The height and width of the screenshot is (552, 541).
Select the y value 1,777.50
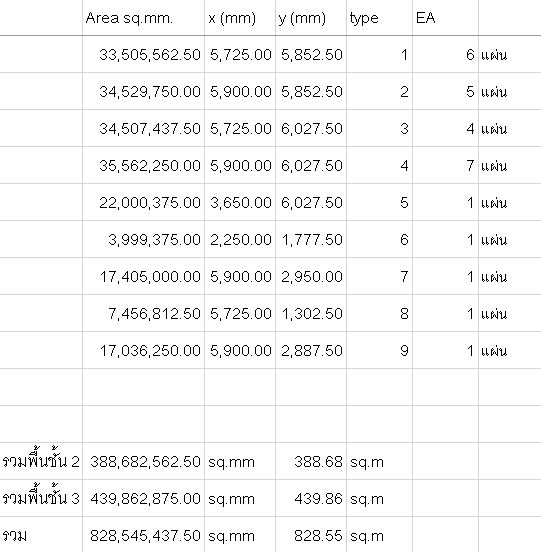(311, 239)
